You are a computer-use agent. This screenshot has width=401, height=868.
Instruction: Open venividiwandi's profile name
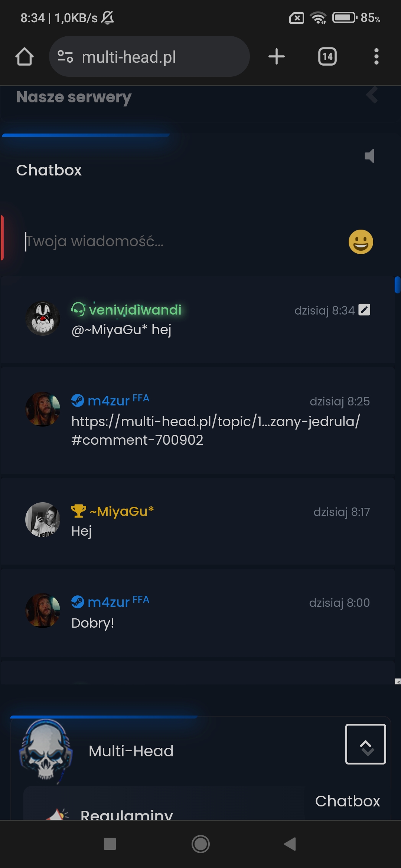(135, 310)
